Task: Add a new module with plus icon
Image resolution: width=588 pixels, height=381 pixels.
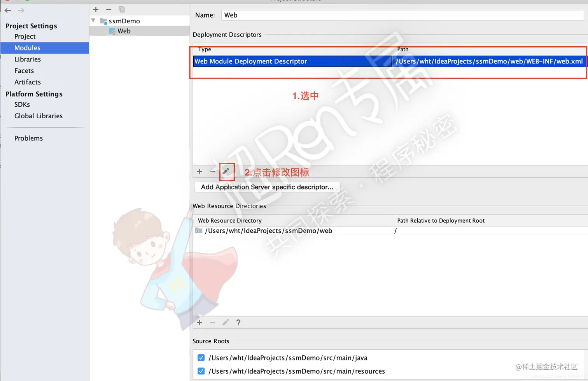Action: point(96,9)
